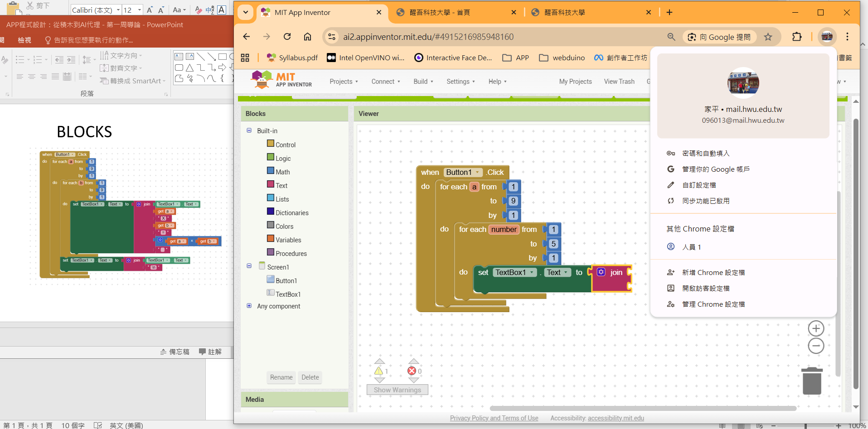Switch to the 醒吾科技大學 - 首頁 tab
The height and width of the screenshot is (429, 868).
pos(439,13)
